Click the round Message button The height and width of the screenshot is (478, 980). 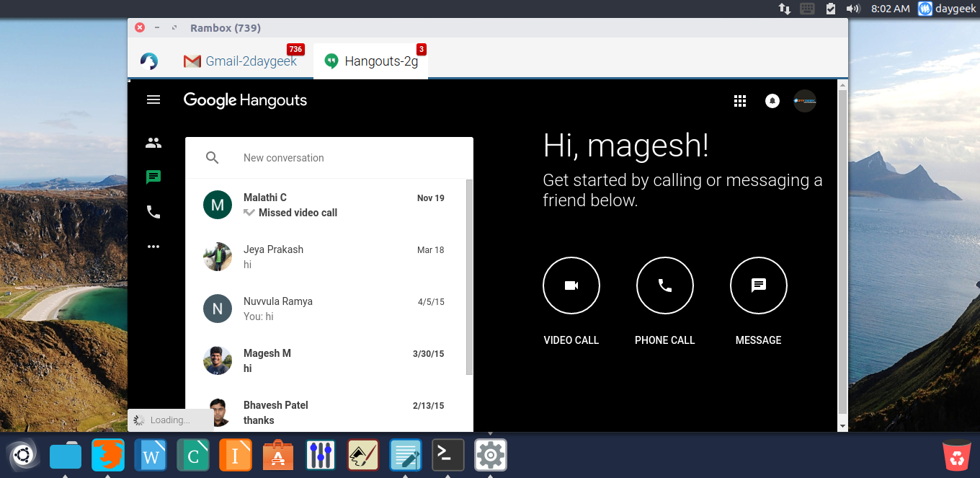759,286
